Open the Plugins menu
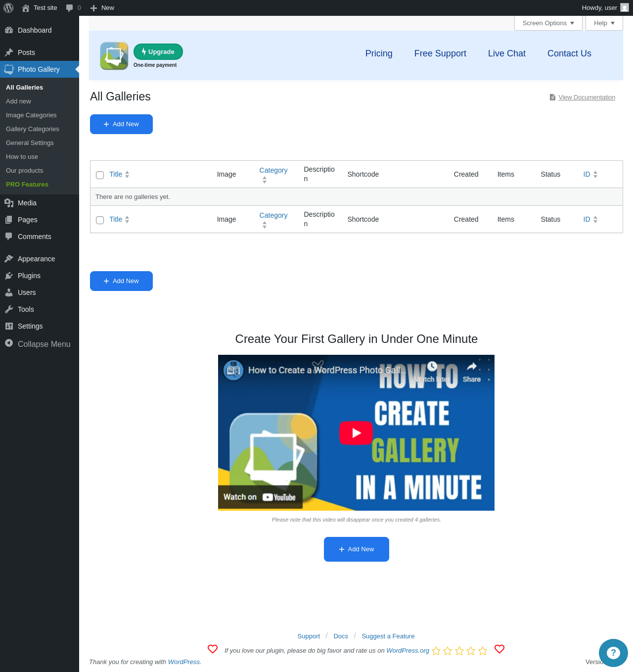Screen dimensions: 633x672 29,276
